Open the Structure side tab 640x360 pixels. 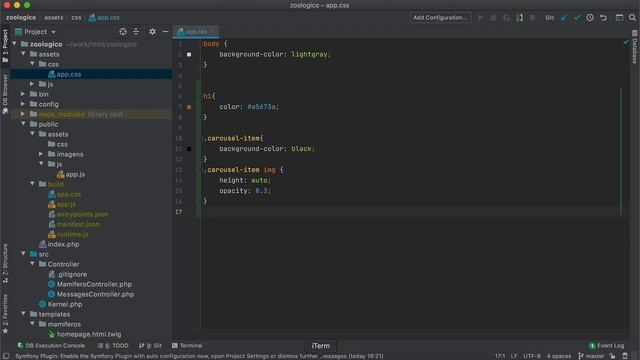click(x=5, y=263)
